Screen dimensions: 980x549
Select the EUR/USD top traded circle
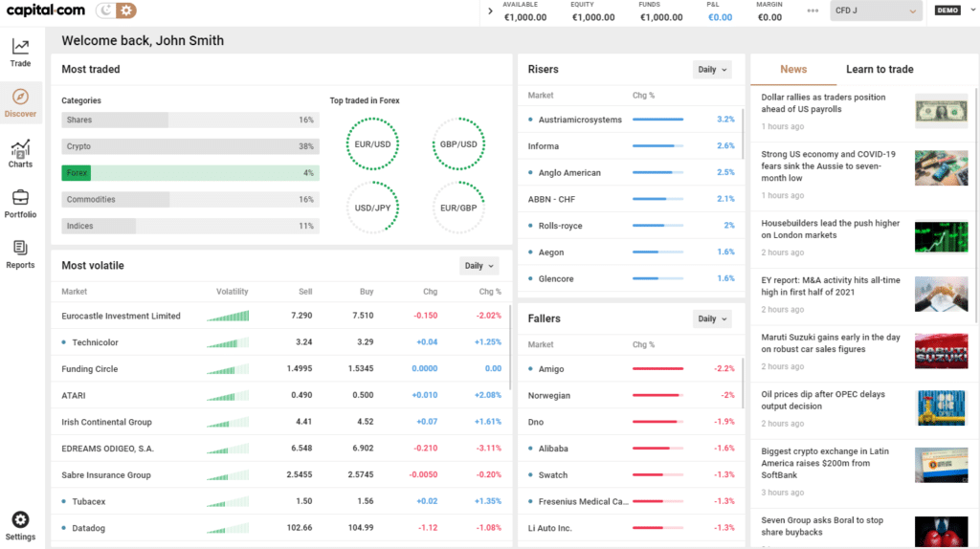(371, 144)
